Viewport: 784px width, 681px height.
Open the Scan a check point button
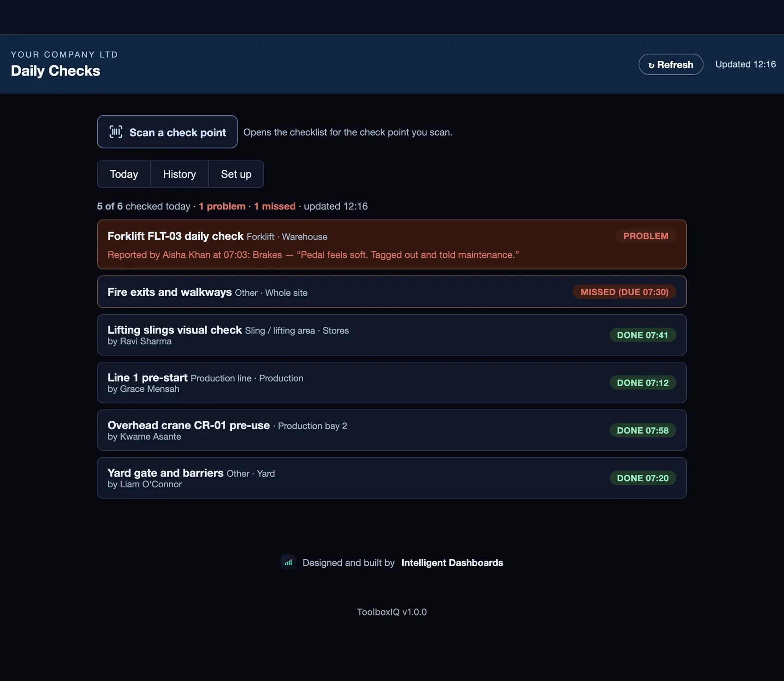[x=167, y=132]
